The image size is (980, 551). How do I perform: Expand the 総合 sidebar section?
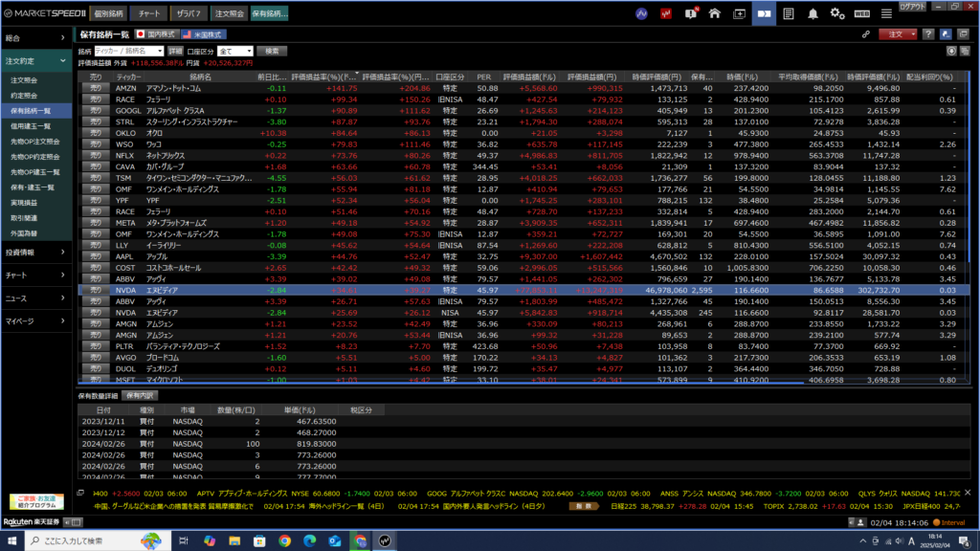(x=35, y=38)
